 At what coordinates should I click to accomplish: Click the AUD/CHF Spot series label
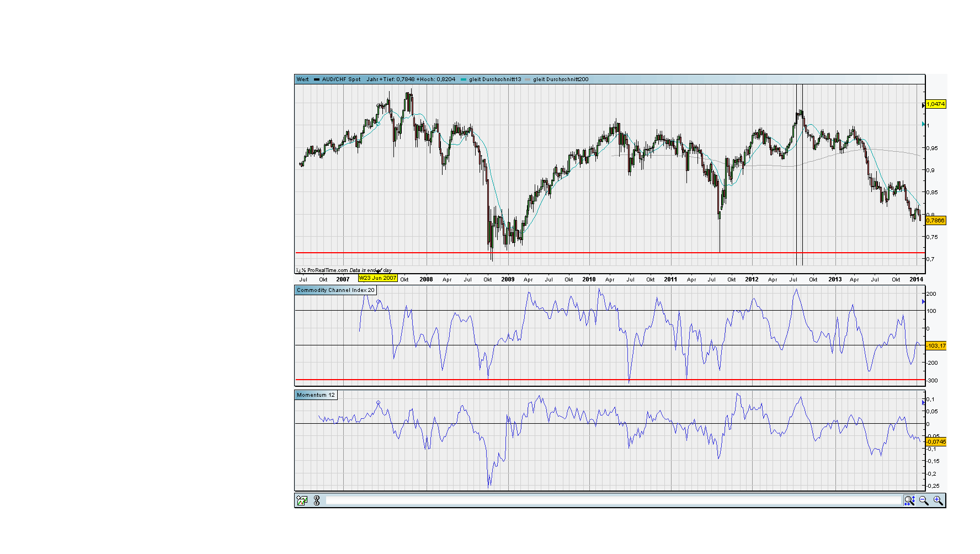341,79
